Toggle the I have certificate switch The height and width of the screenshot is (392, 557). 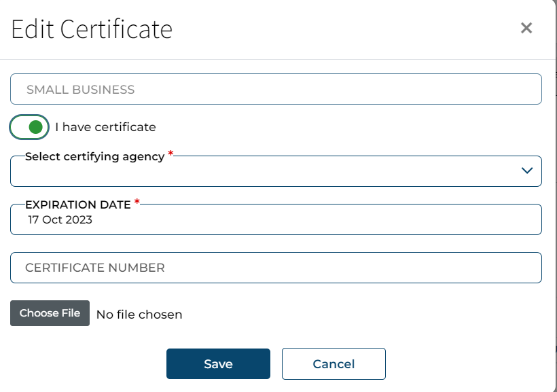pyautogui.click(x=29, y=126)
